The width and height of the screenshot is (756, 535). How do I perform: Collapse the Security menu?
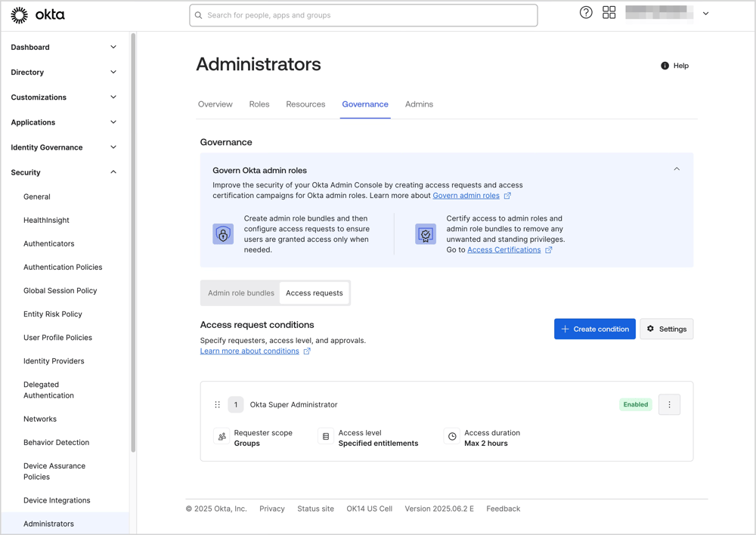(x=113, y=172)
